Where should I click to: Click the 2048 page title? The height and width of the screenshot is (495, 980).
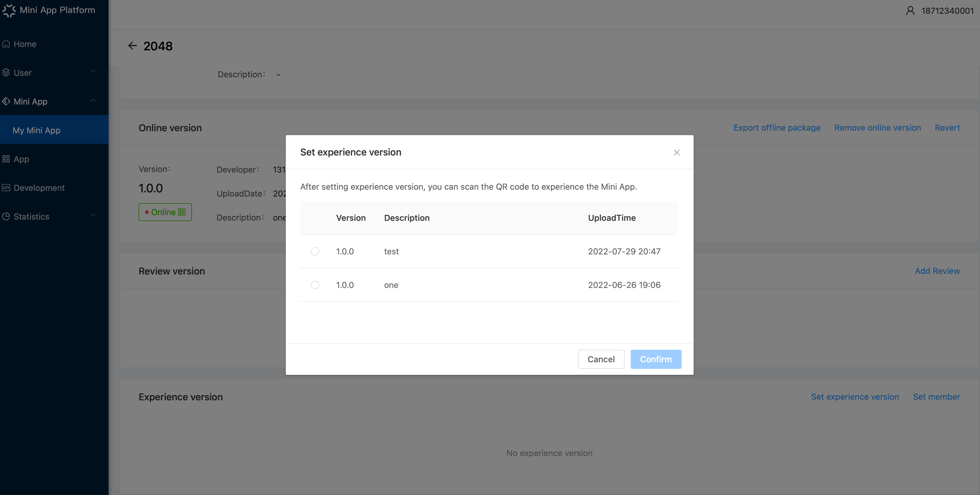click(x=158, y=46)
